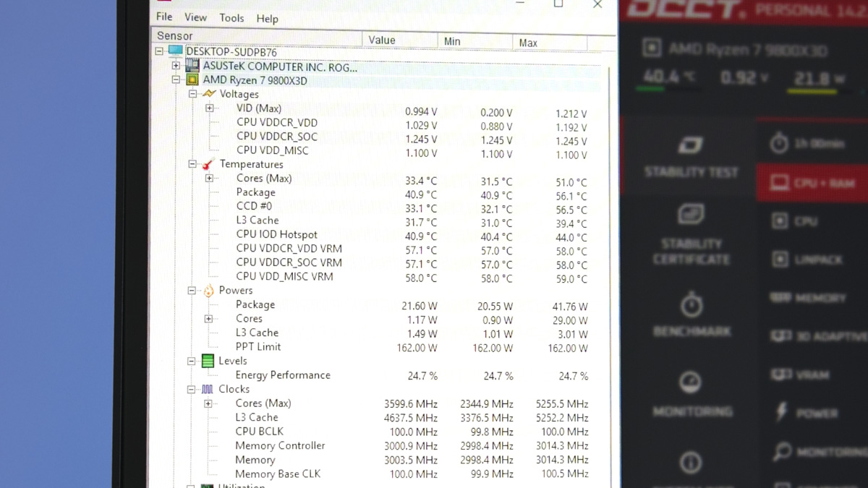Click the computer icon beside DESKTOP-SUDPB76
Image resolution: width=868 pixels, height=488 pixels.
tap(175, 51)
